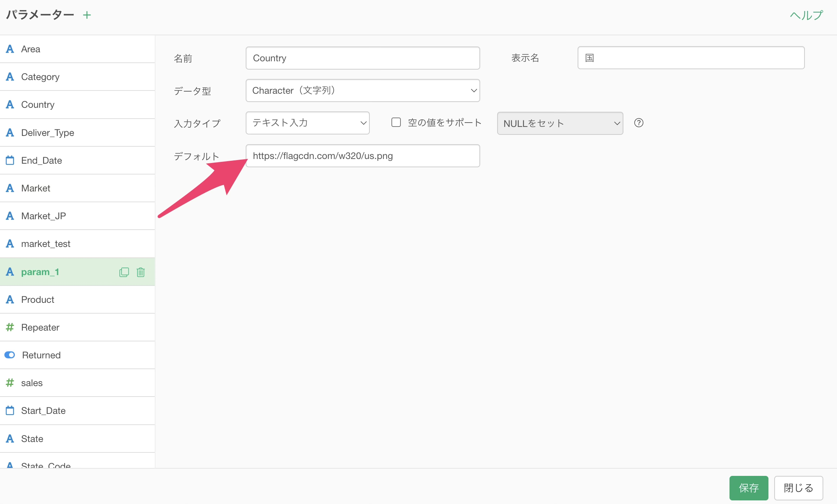Select the market_test parameter

[78, 244]
